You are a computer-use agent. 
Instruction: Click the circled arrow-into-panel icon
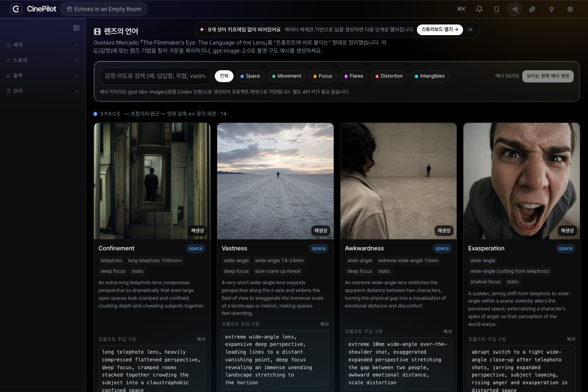[x=514, y=9]
